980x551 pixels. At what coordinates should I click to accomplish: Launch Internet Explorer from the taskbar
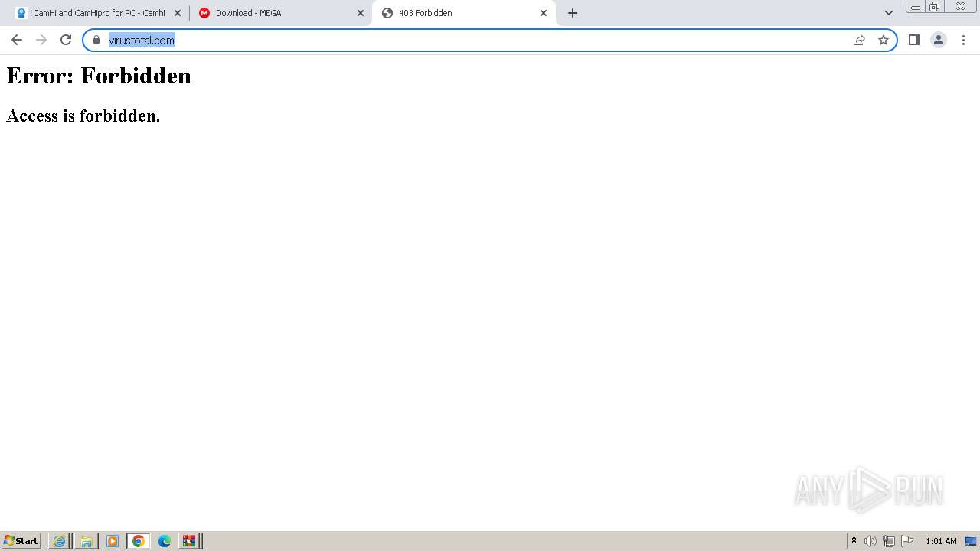point(60,541)
